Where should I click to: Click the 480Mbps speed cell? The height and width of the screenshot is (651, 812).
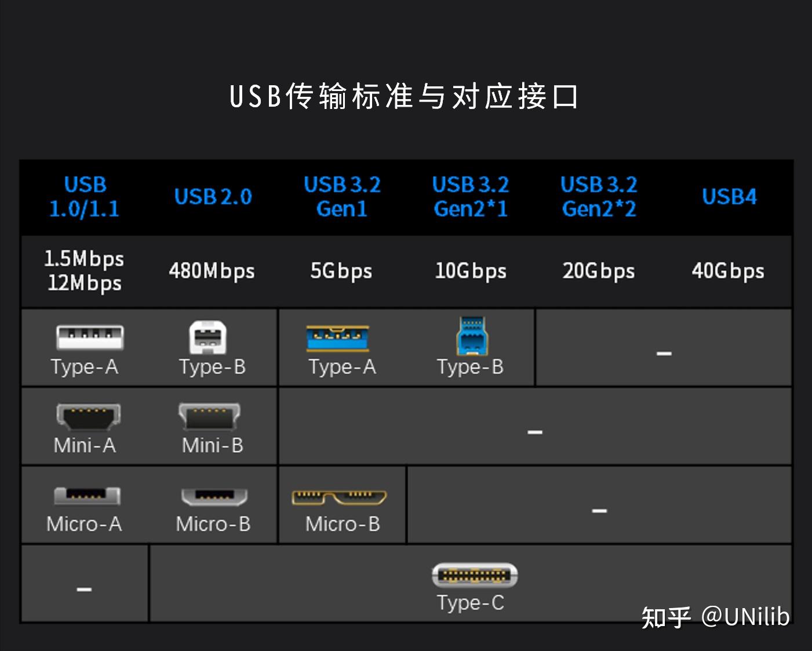point(211,271)
